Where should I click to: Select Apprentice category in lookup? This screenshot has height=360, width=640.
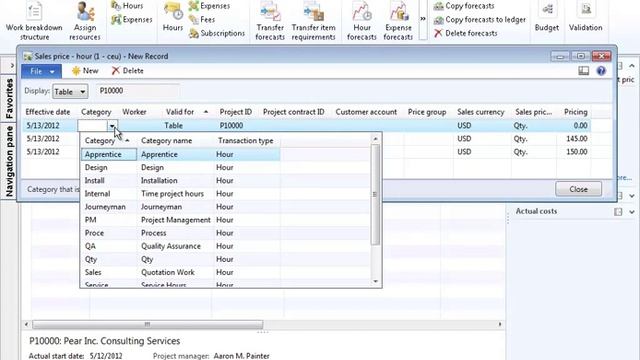pos(103,154)
